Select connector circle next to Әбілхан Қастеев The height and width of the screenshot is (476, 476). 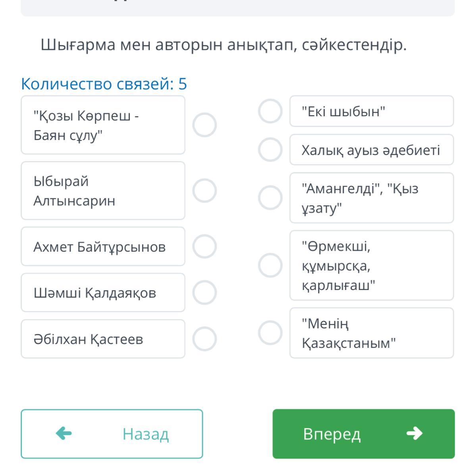[x=204, y=339]
